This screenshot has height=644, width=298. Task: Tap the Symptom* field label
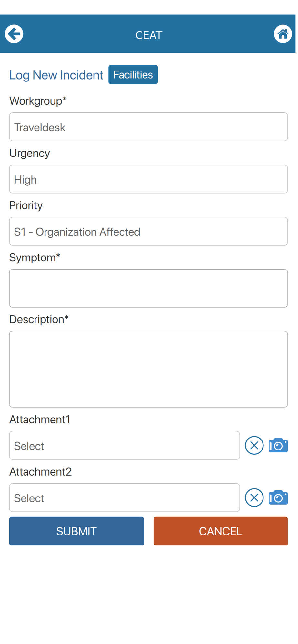coord(35,258)
